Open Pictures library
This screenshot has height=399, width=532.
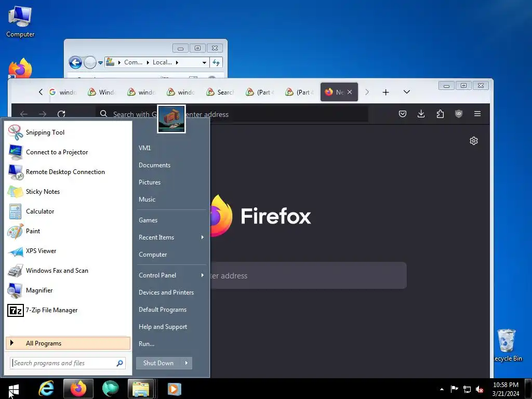click(x=150, y=182)
